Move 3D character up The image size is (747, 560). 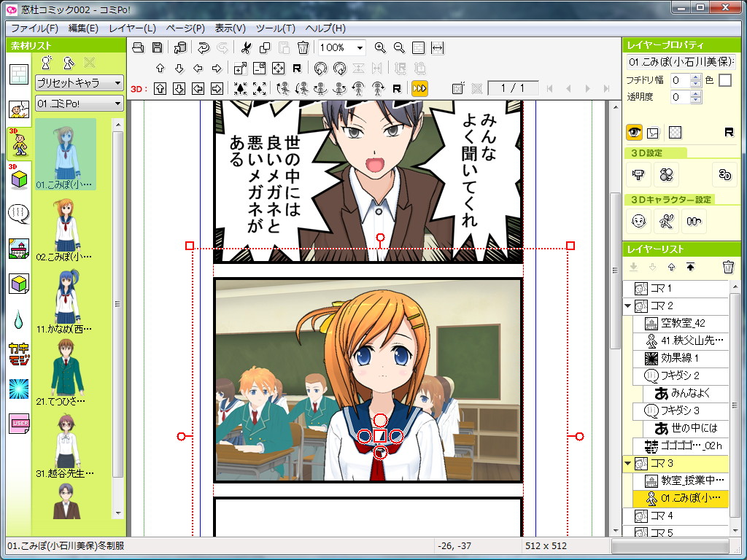click(x=160, y=88)
